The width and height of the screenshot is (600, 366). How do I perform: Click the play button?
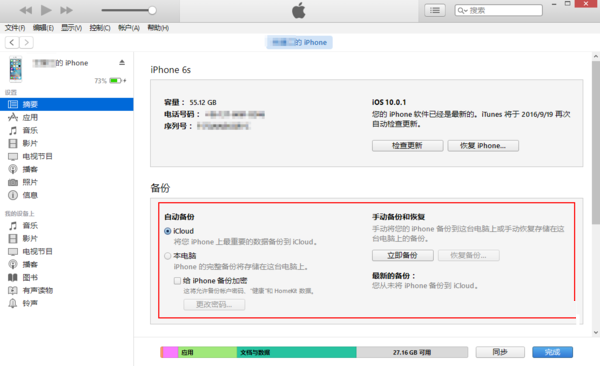46,10
